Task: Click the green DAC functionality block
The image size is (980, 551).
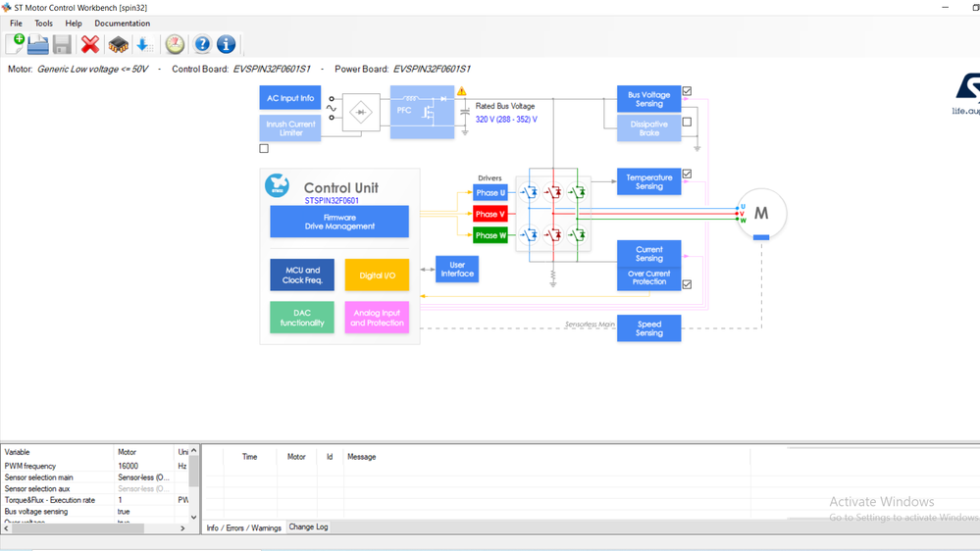Action: pos(302,318)
